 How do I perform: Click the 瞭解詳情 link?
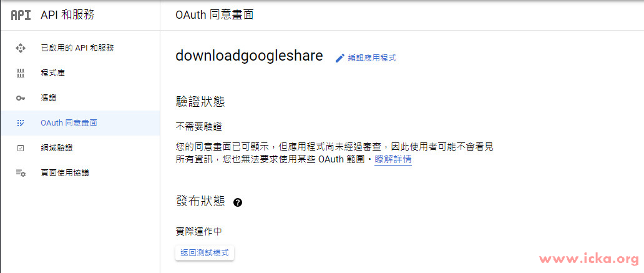coord(393,159)
